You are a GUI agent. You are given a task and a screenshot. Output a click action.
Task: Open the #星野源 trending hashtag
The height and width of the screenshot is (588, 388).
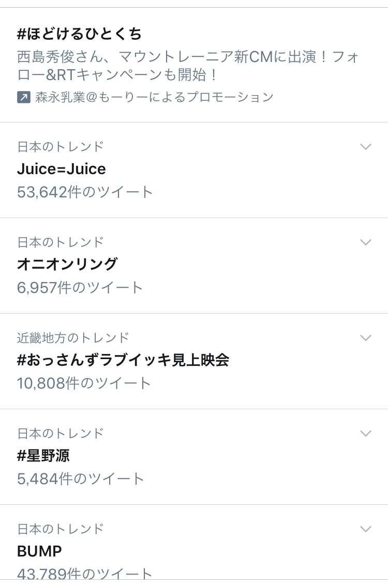pos(43,456)
